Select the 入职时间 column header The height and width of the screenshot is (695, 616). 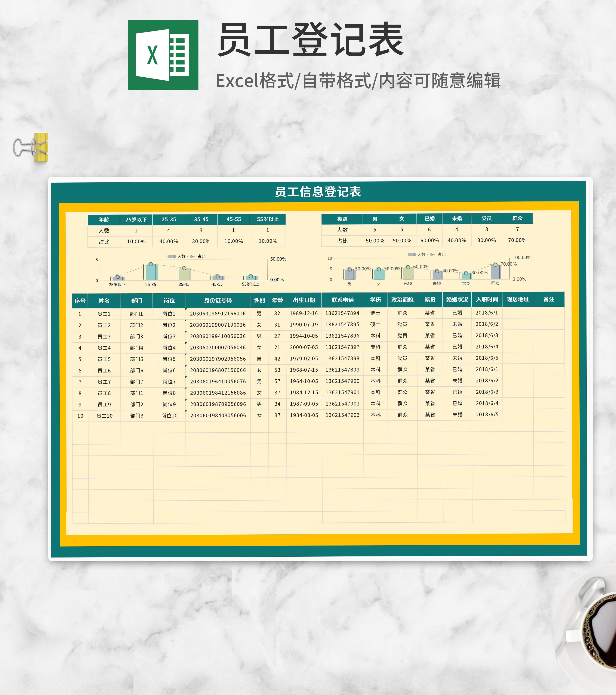tap(487, 300)
